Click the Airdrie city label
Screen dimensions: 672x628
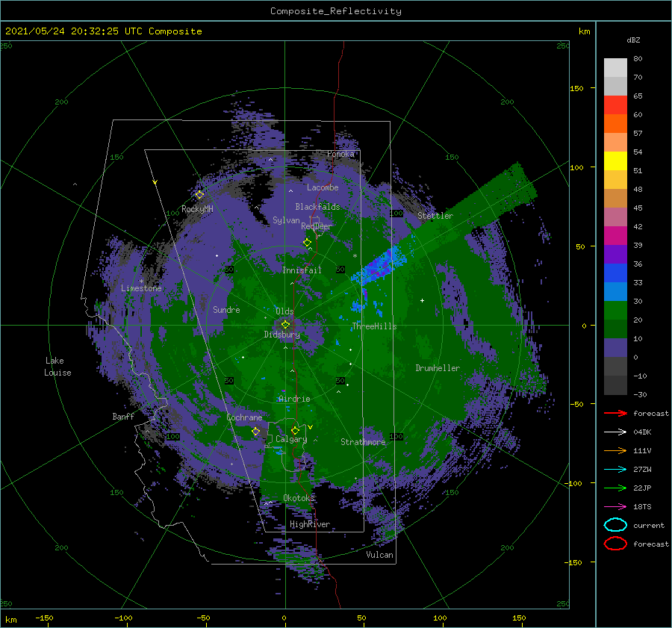pos(294,399)
